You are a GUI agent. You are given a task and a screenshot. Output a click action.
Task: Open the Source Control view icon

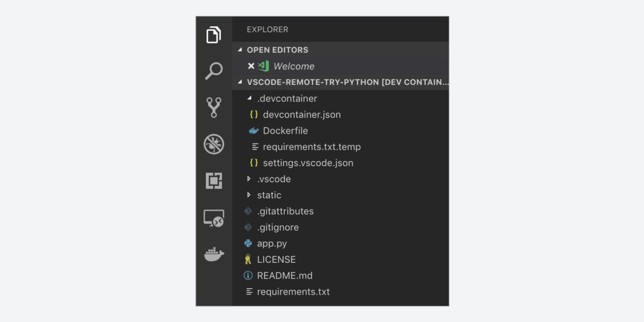click(214, 107)
